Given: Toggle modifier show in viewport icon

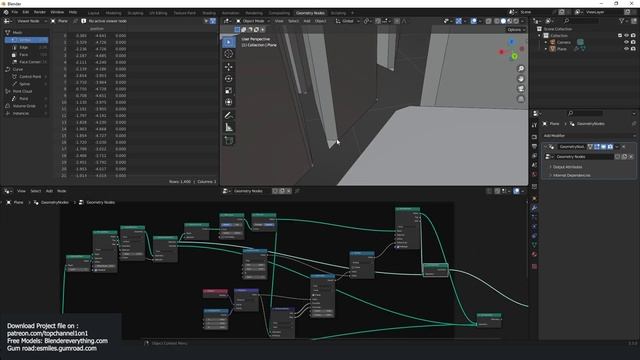Looking at the screenshot, I should point(603,147).
